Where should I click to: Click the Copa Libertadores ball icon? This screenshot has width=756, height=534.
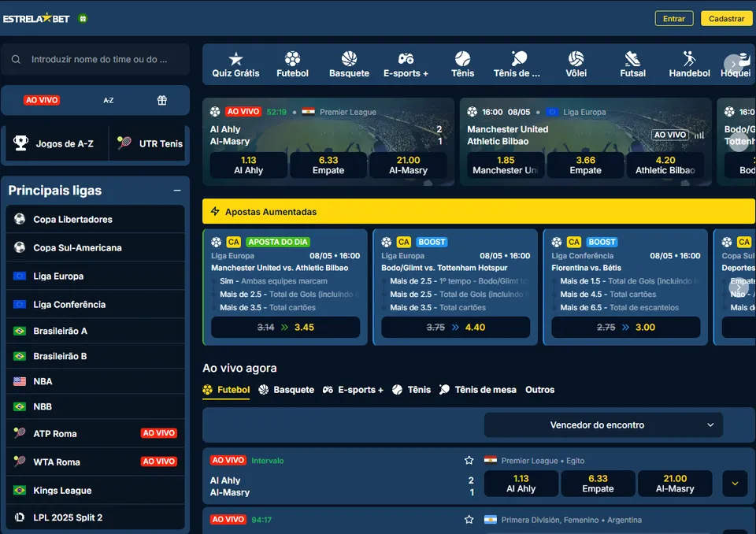(x=20, y=219)
